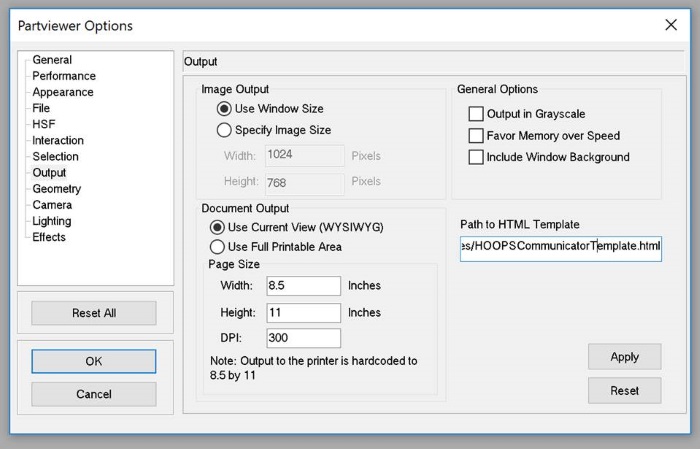Open the Performance options page
The width and height of the screenshot is (700, 449).
point(64,76)
